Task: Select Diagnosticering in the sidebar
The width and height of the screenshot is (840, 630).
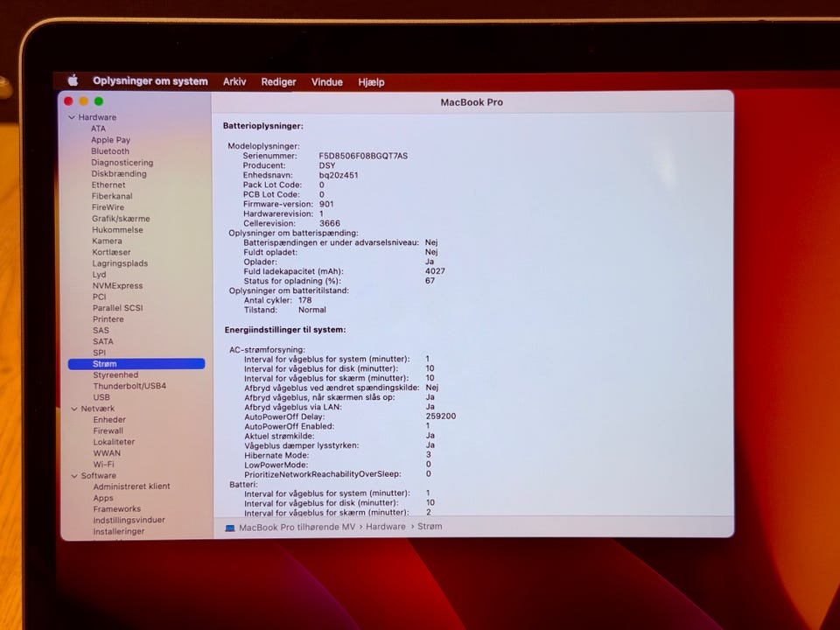Action: pyautogui.click(x=122, y=163)
